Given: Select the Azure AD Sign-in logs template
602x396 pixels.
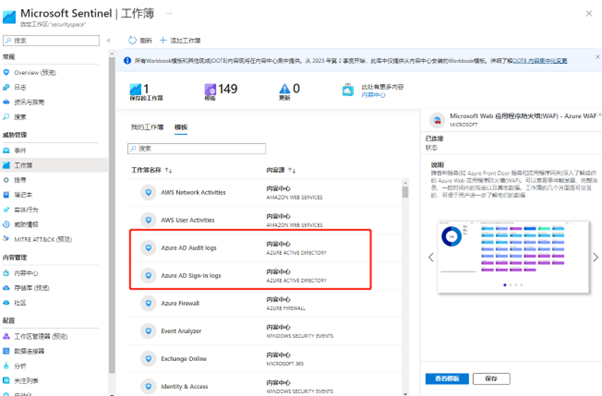Looking at the screenshot, I should pos(265,275).
